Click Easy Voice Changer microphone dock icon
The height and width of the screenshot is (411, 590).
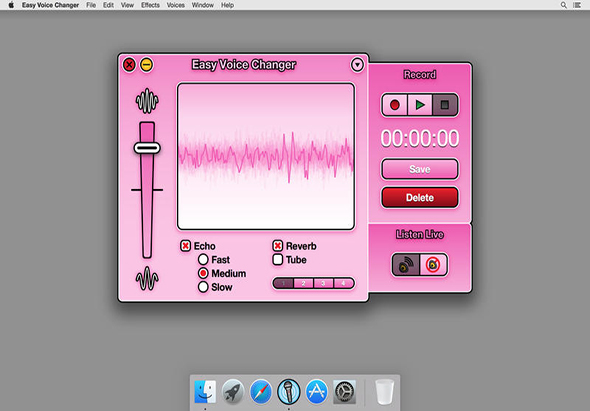289,391
